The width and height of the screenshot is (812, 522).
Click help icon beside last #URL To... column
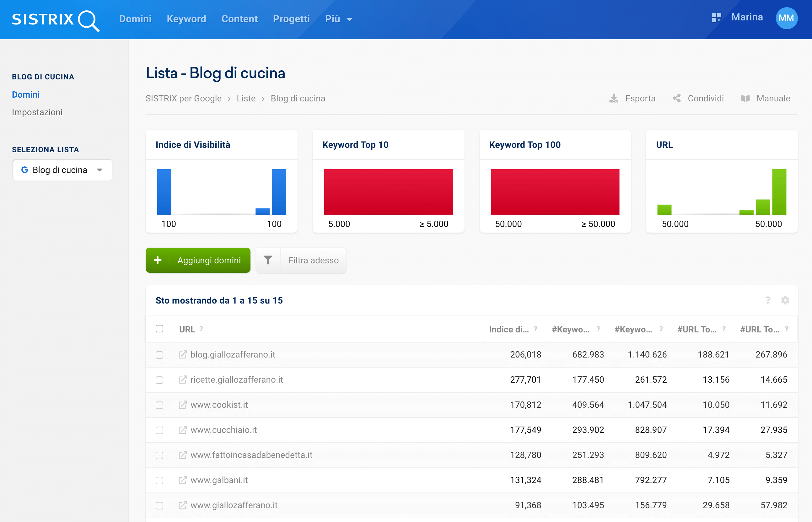786,328
